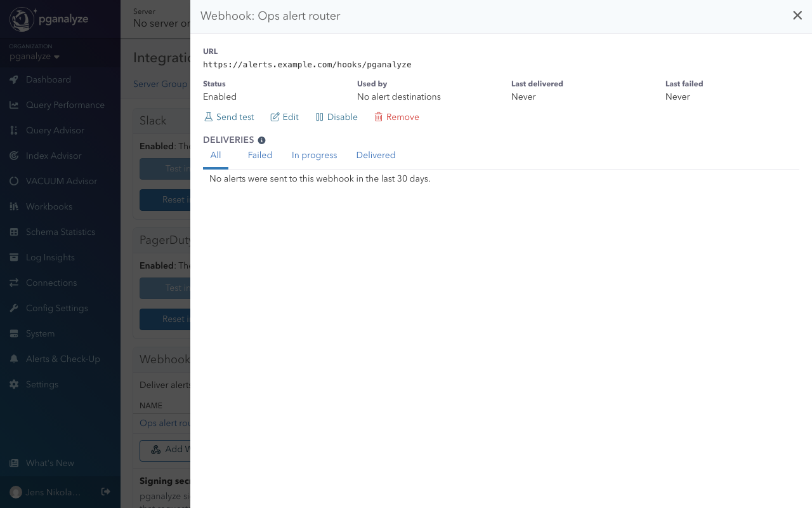Image resolution: width=812 pixels, height=508 pixels.
Task: Switch to In progress deliveries tab
Action: pos(314,156)
